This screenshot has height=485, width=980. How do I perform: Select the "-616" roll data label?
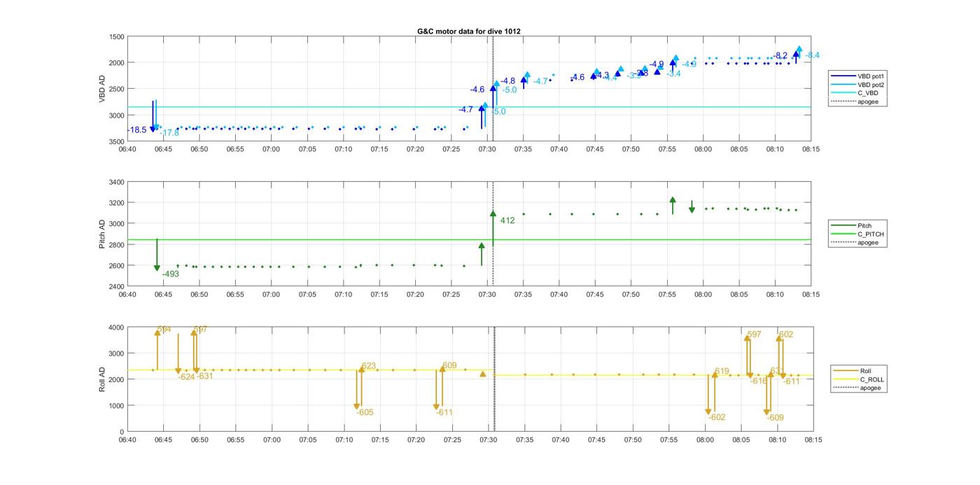pos(759,381)
